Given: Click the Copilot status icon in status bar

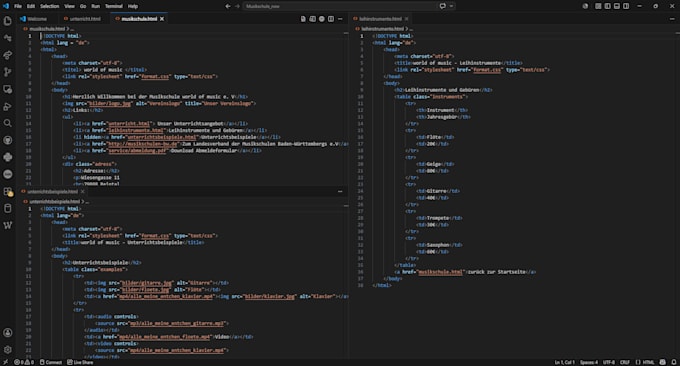Looking at the screenshot, I should point(662,362).
